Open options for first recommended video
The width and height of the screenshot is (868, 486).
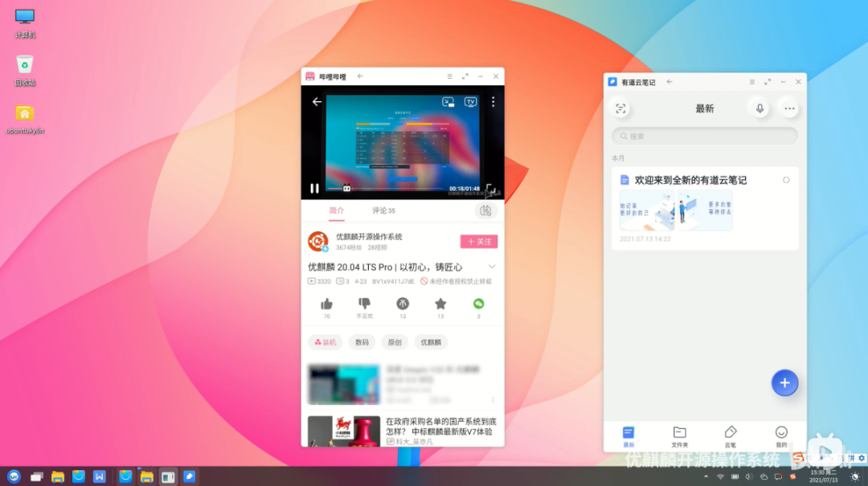(x=493, y=400)
